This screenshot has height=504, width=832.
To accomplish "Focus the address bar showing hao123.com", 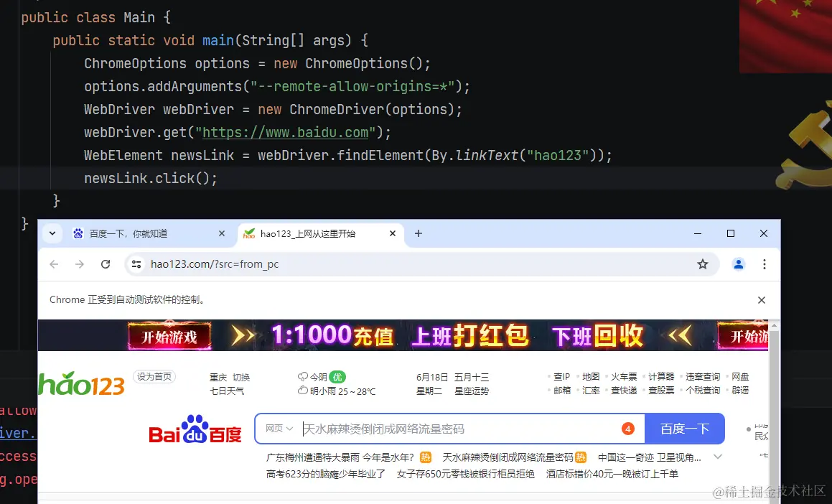I will 422,264.
